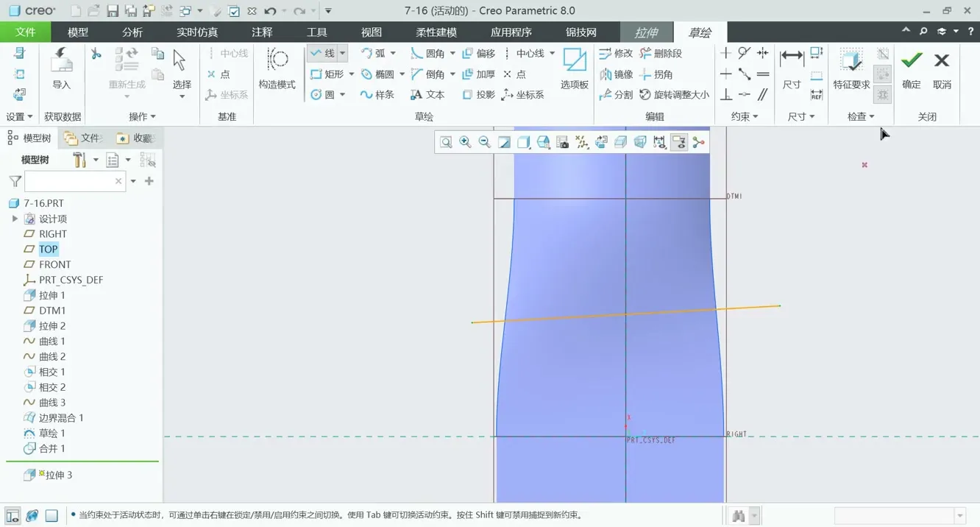Open the 文件 (File) menu

[x=25, y=32]
